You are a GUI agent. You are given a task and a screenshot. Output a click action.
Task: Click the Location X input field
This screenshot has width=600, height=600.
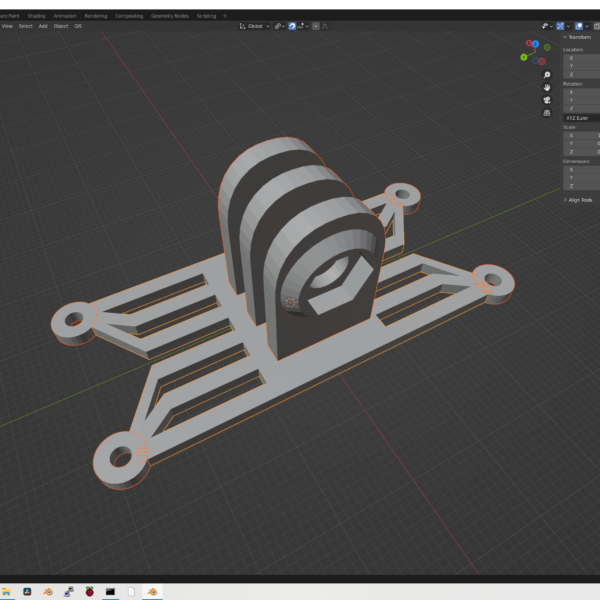click(582, 58)
